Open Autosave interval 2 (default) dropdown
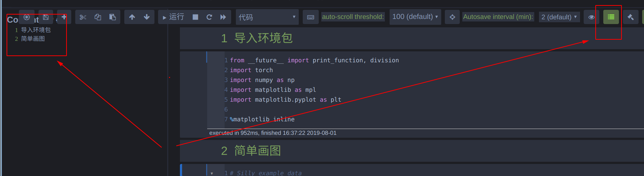The width and height of the screenshot is (644, 176). click(559, 17)
